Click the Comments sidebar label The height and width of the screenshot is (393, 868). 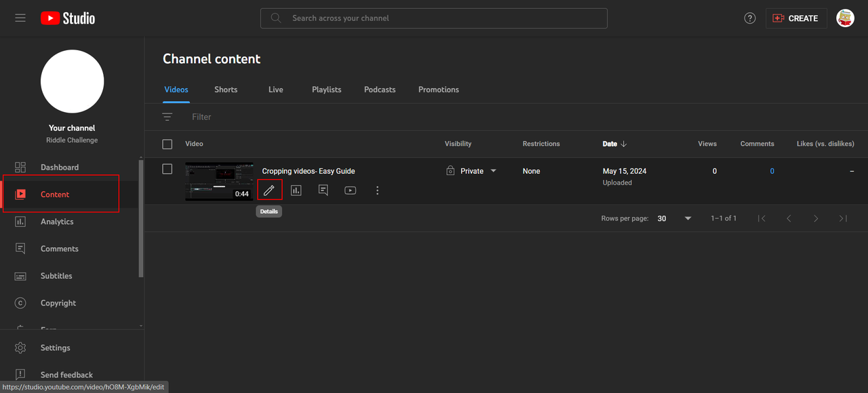point(60,248)
